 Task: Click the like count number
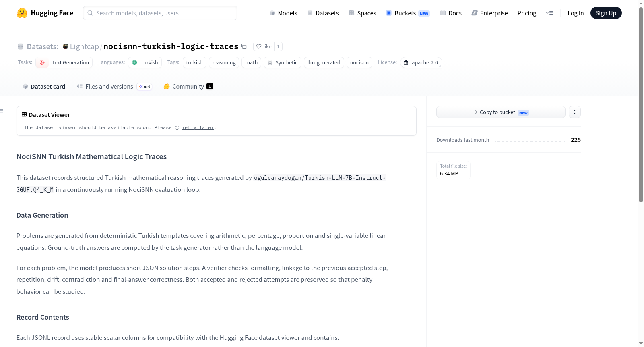pos(278,46)
